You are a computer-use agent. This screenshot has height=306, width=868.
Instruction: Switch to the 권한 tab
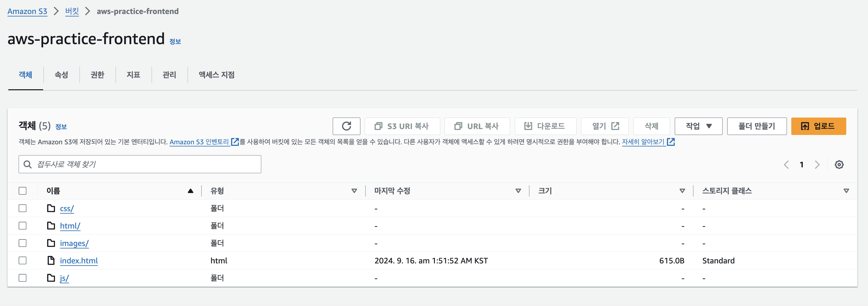[x=97, y=75]
